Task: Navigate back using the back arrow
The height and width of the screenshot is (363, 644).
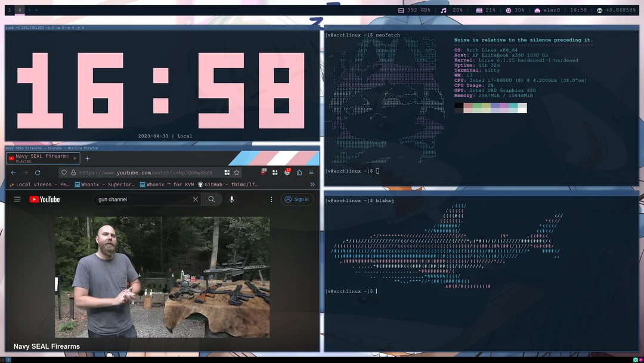Action: [13, 173]
